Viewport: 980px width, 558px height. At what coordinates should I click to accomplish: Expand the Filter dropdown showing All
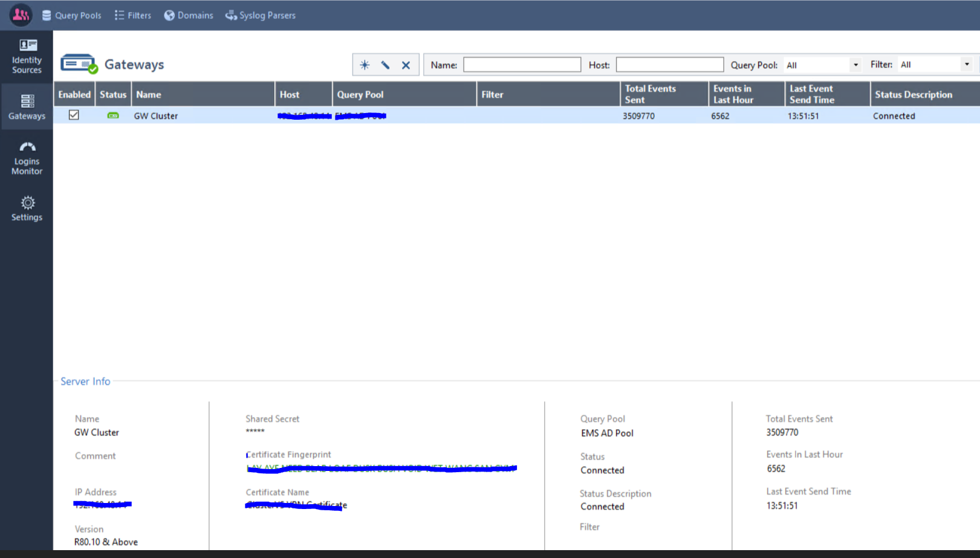coord(967,65)
